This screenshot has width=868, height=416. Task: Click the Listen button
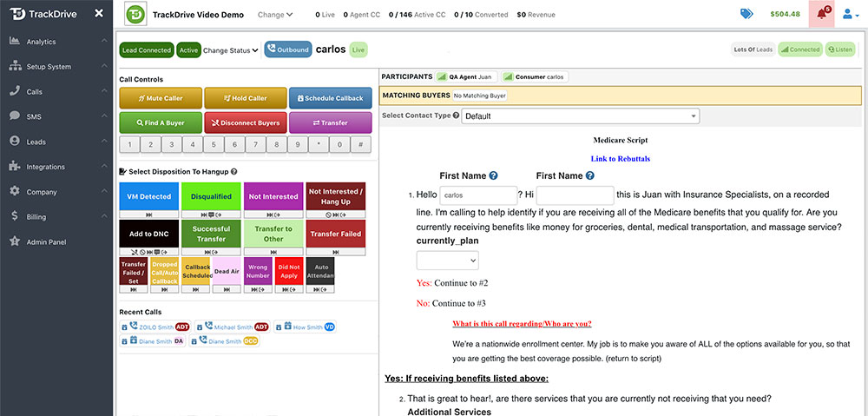click(839, 50)
